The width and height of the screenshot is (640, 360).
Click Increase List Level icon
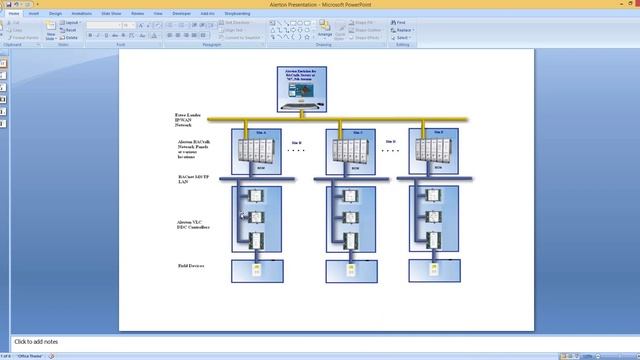(x=202, y=25)
